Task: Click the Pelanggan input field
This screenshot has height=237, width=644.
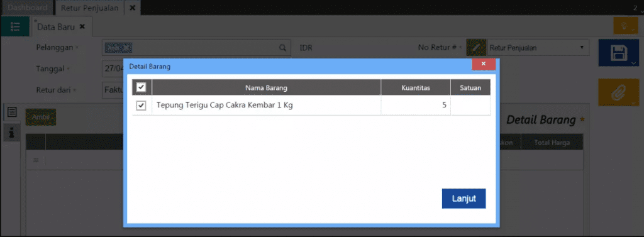Action: pos(196,48)
